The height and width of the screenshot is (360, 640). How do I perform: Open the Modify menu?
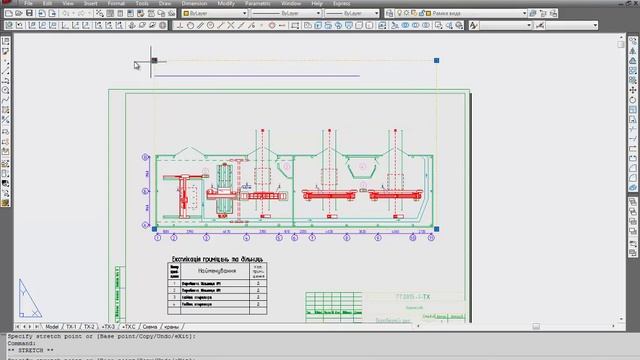click(x=226, y=3)
